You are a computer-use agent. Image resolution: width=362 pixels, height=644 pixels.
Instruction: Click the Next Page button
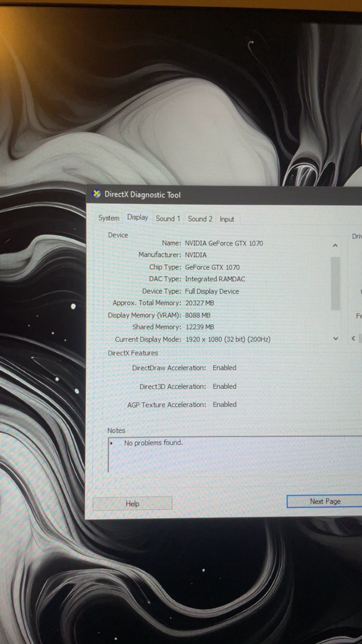pos(325,501)
